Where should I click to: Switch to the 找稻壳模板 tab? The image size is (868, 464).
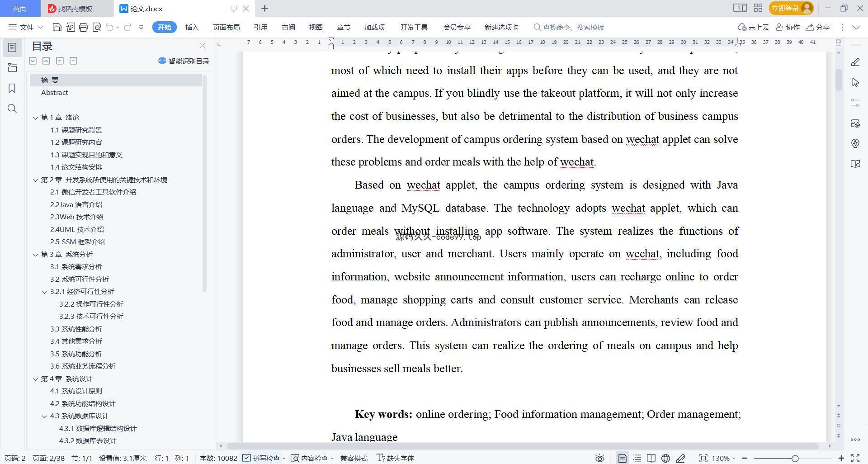75,9
